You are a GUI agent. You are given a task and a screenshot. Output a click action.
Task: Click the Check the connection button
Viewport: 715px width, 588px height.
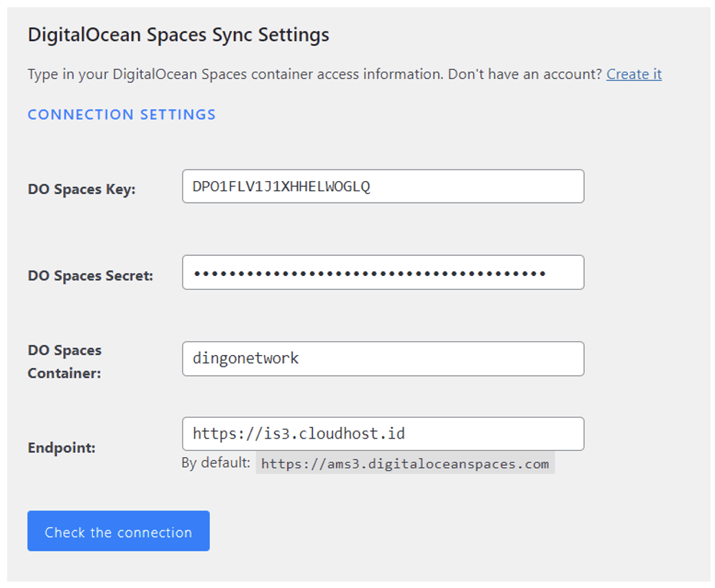117,531
